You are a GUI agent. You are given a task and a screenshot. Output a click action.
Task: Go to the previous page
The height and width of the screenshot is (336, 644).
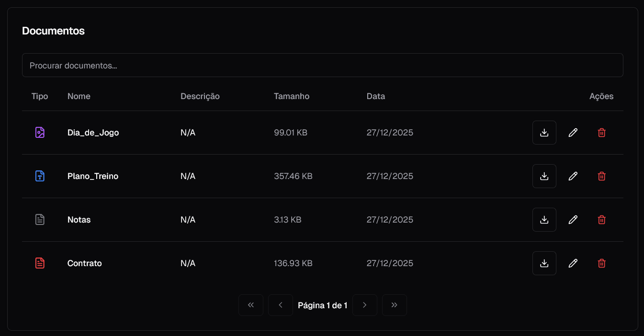(x=281, y=305)
